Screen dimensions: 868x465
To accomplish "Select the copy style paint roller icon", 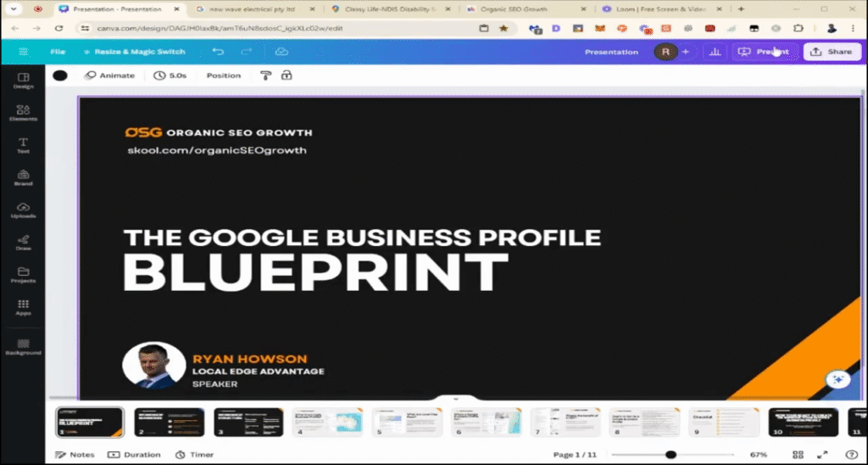I will click(x=265, y=76).
